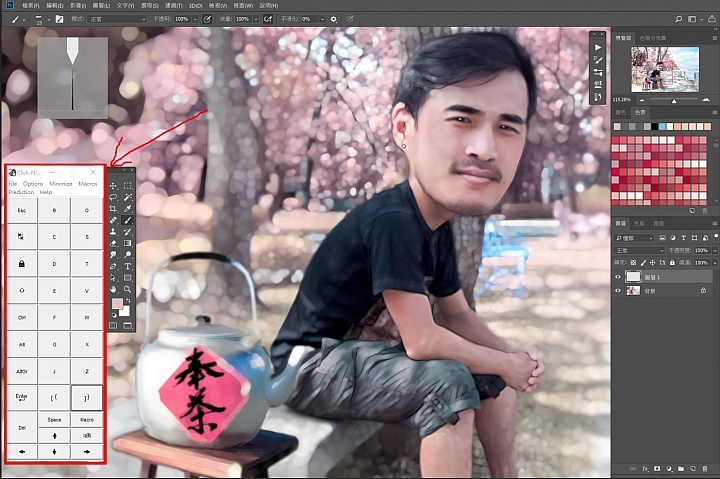Image resolution: width=720 pixels, height=479 pixels.
Task: Change the screen mode
Action: [x=128, y=325]
